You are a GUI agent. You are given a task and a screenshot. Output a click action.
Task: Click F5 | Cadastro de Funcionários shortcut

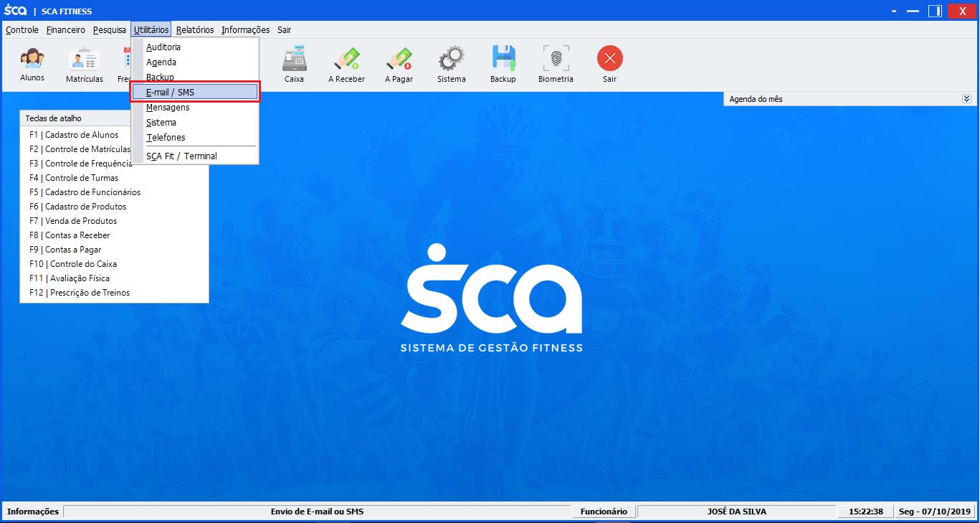coord(85,192)
